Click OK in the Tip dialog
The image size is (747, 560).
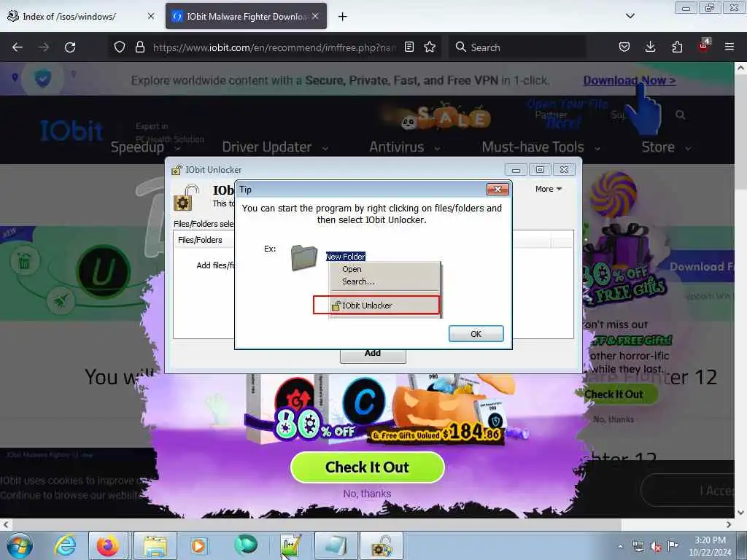tap(476, 334)
